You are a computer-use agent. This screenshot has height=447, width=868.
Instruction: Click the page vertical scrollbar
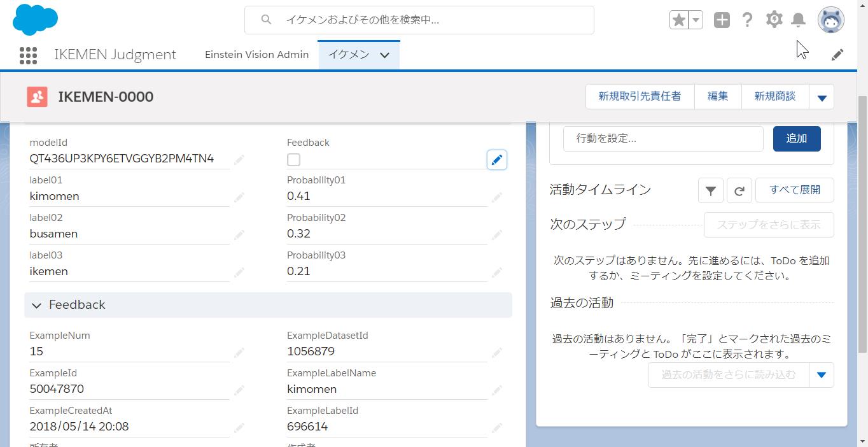click(863, 223)
